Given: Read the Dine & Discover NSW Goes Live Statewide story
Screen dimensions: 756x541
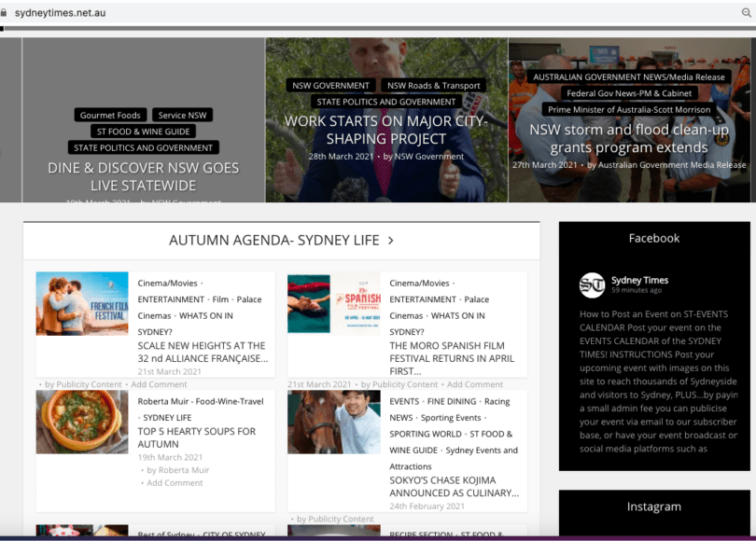Looking at the screenshot, I should (x=143, y=176).
